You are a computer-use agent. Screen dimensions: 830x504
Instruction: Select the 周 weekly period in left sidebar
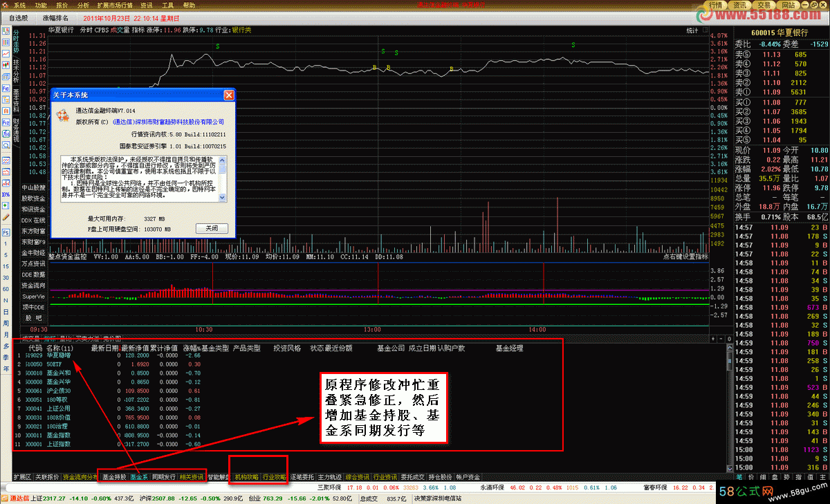(x=6, y=323)
